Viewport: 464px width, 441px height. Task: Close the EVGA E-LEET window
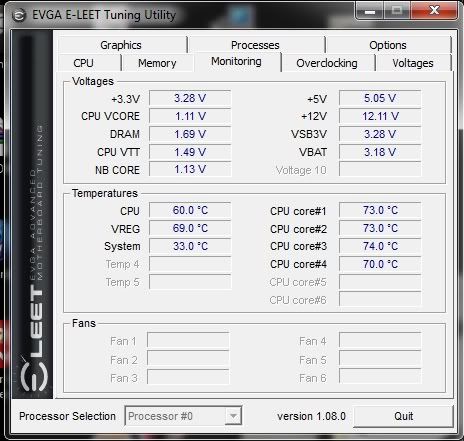click(x=434, y=11)
